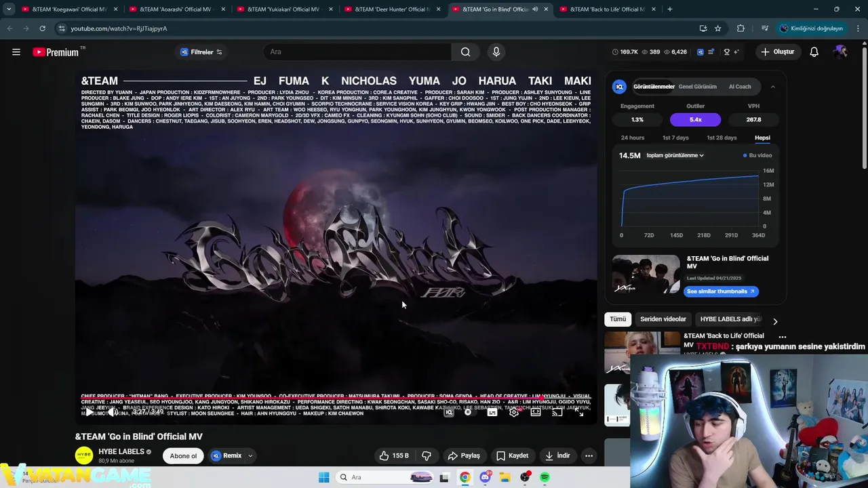Expand the Remix dropdown arrow
868x488 pixels.
250,455
